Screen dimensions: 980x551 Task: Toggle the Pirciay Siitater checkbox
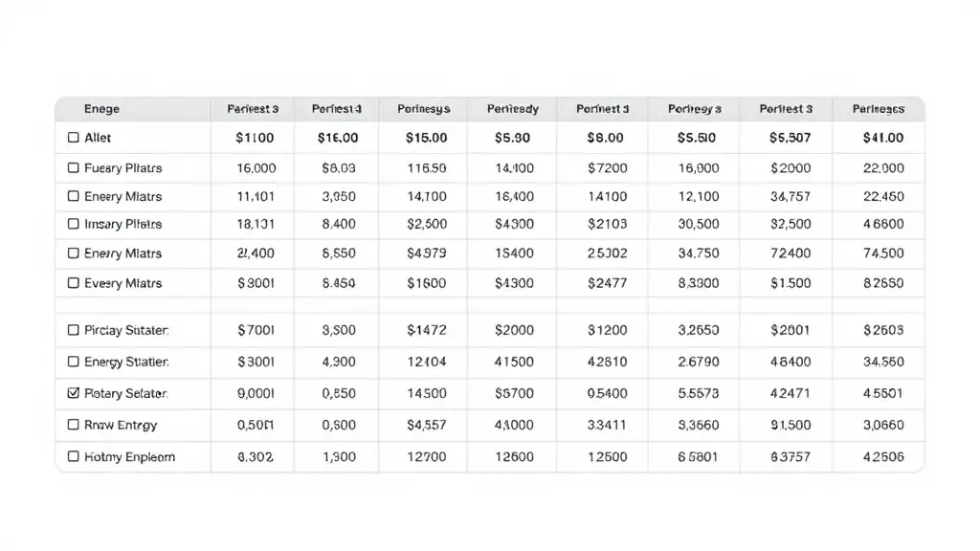click(73, 330)
